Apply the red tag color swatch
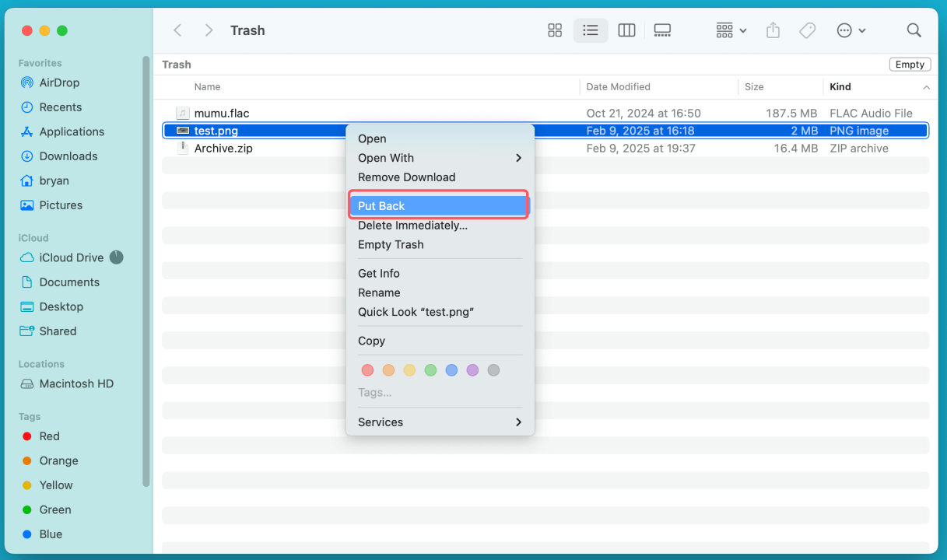Screen dimensions: 947x560 pyautogui.click(x=367, y=370)
